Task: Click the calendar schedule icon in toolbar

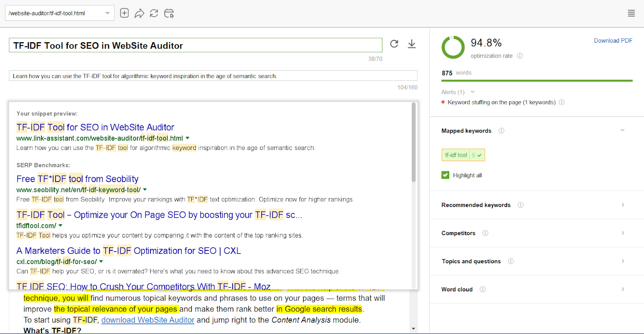Action: click(169, 13)
